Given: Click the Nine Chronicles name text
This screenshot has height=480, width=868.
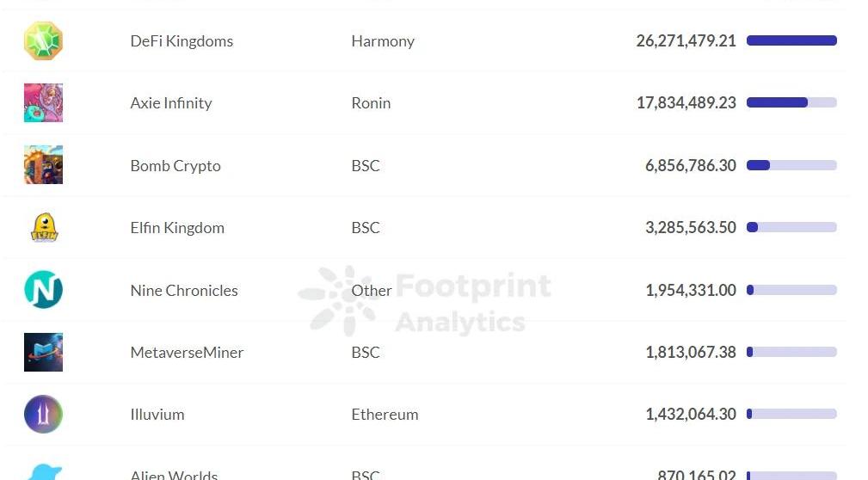Looking at the screenshot, I should click(x=184, y=291).
